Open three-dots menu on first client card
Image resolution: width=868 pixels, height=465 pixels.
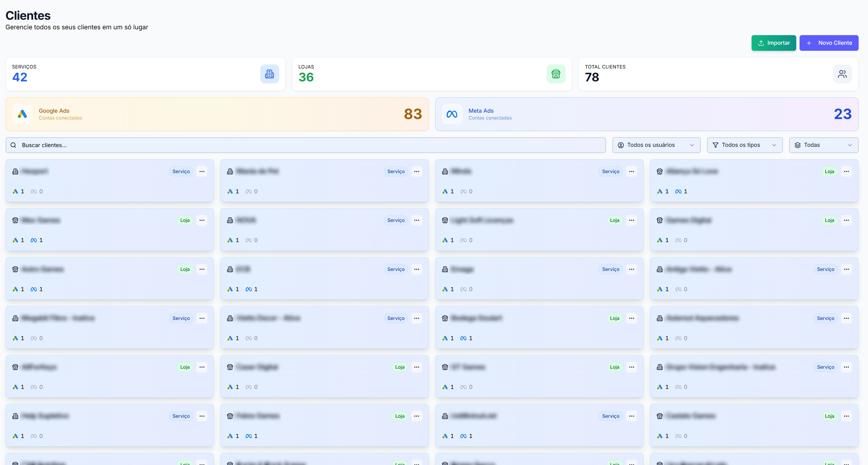point(202,171)
